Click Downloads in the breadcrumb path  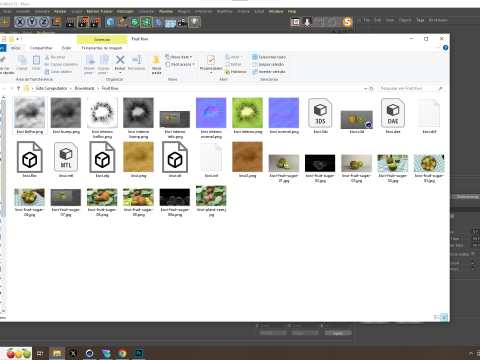(x=84, y=88)
